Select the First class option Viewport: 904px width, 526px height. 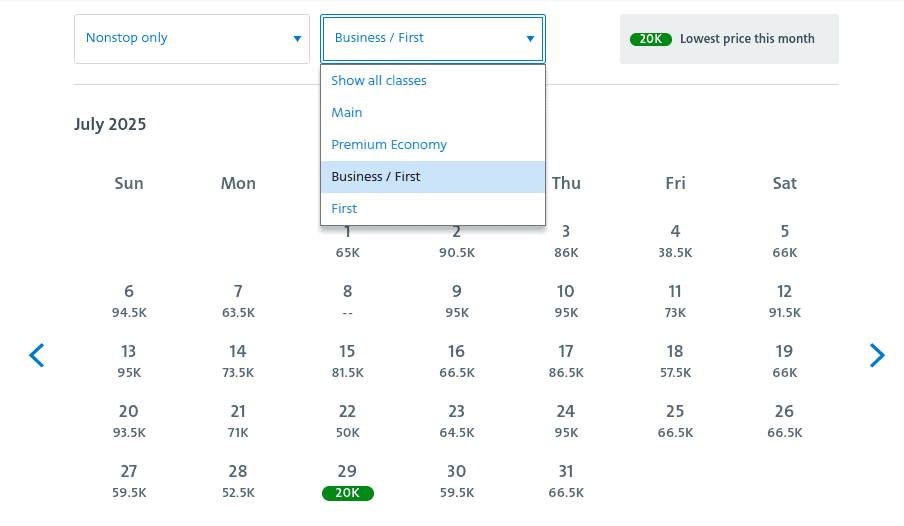pos(344,209)
